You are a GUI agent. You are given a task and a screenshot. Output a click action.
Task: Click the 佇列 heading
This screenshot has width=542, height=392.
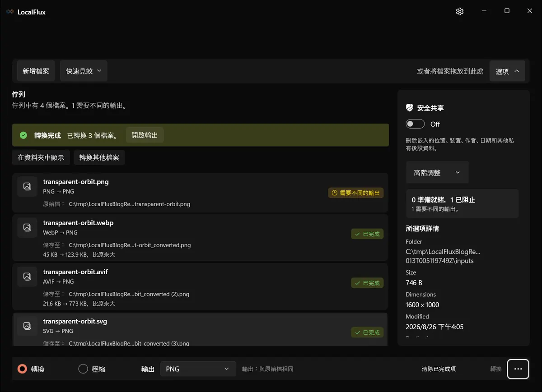(x=19, y=94)
